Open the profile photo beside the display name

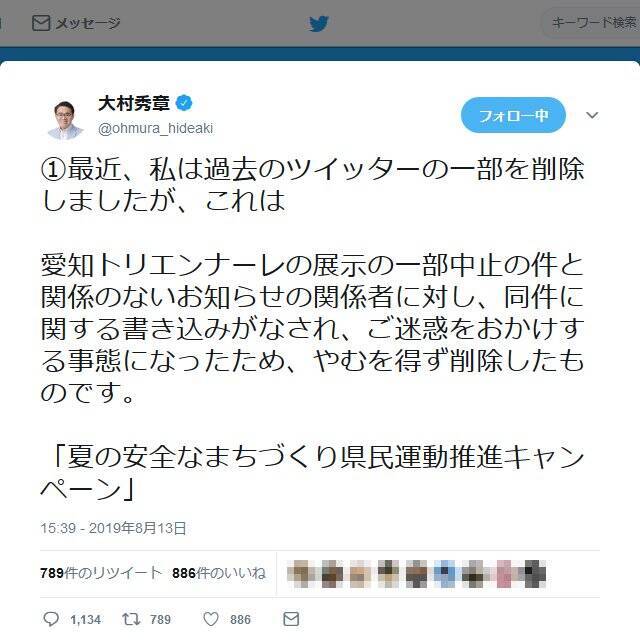65,119
